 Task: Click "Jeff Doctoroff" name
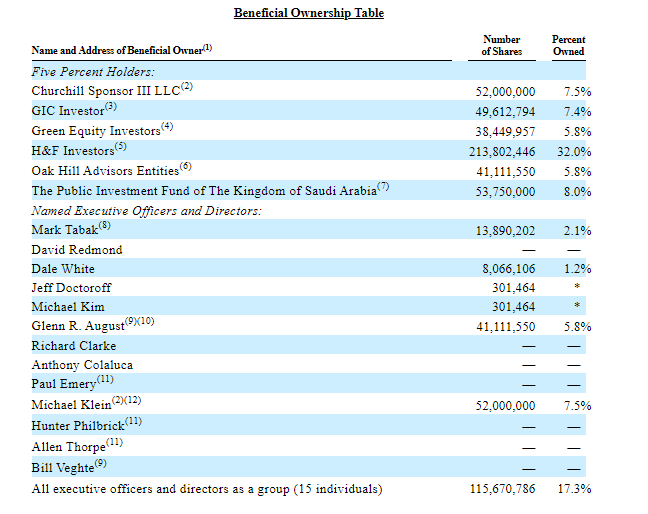71,288
